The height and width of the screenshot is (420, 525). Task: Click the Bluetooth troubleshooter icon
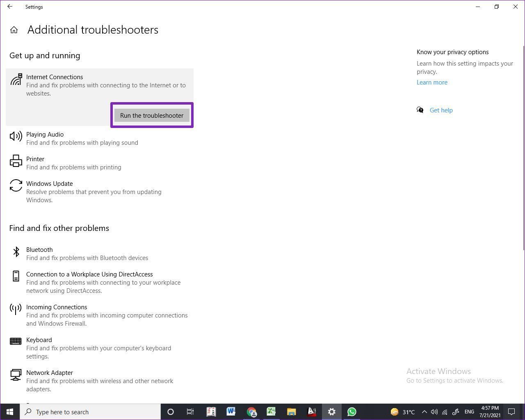point(16,251)
